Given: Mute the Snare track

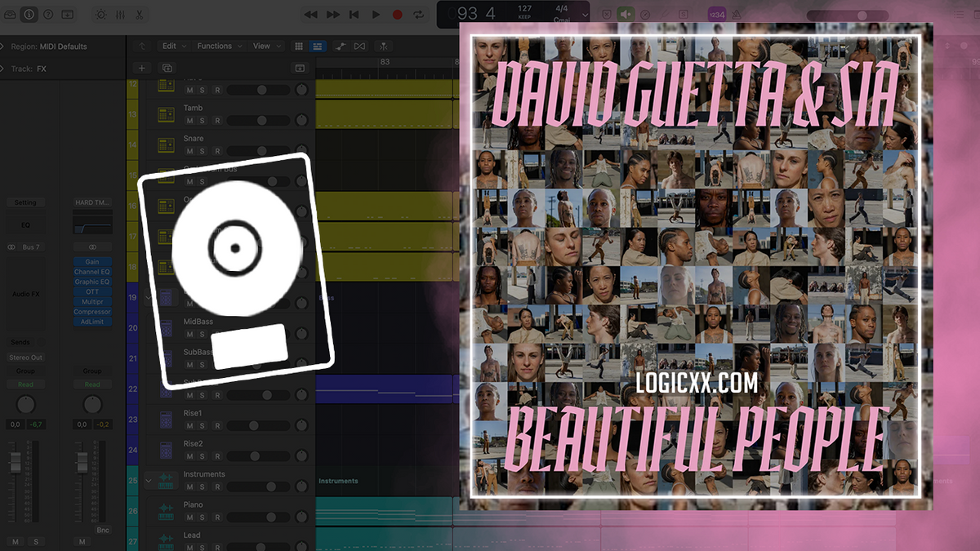Looking at the screenshot, I should pos(189,150).
